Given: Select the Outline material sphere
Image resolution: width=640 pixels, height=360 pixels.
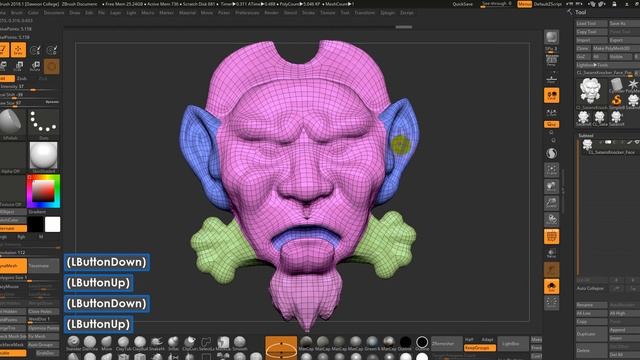Looking at the screenshot, I should pyautogui.click(x=422, y=342).
